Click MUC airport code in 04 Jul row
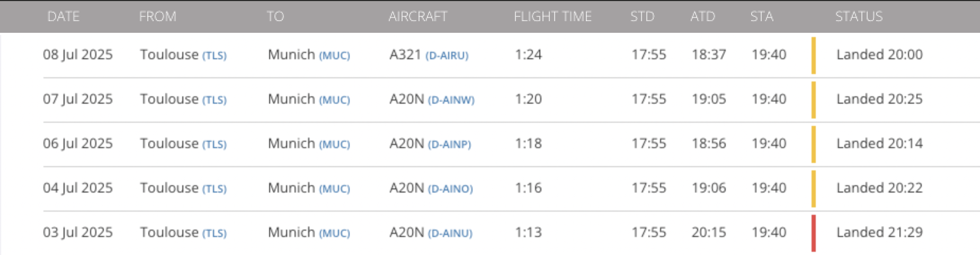This screenshot has width=980, height=255. [334, 188]
